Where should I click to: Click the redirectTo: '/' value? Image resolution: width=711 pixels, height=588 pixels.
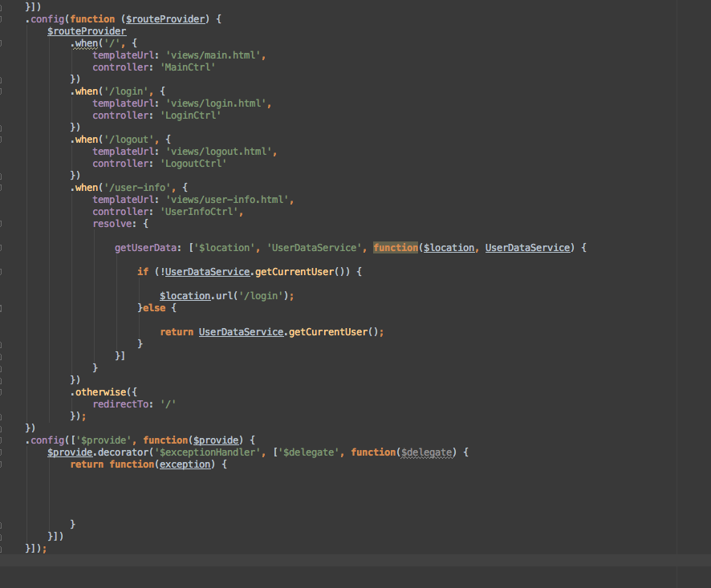(x=166, y=403)
